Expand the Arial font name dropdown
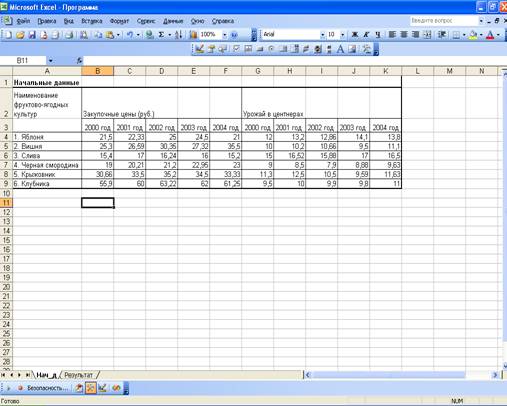Viewport: 507px width, 406px height. point(322,34)
